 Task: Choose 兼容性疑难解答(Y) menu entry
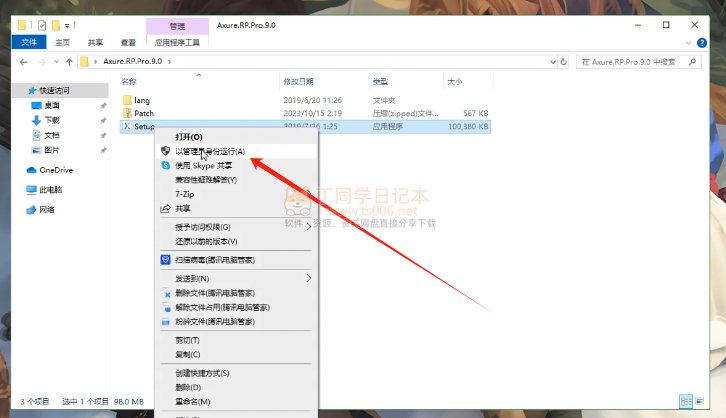[237, 180]
